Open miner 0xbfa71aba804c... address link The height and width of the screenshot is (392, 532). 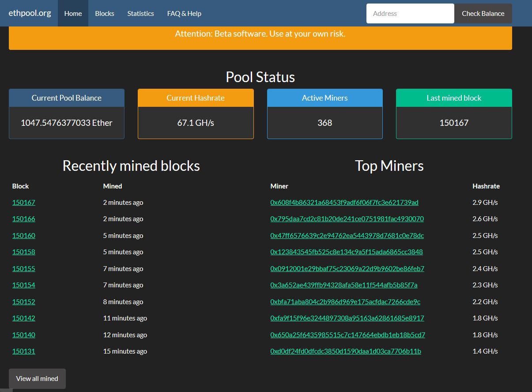345,302
